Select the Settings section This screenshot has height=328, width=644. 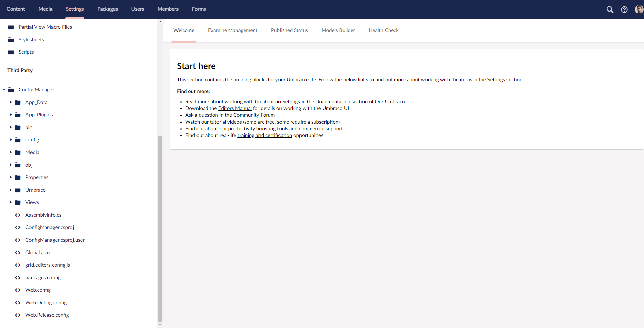pyautogui.click(x=75, y=9)
